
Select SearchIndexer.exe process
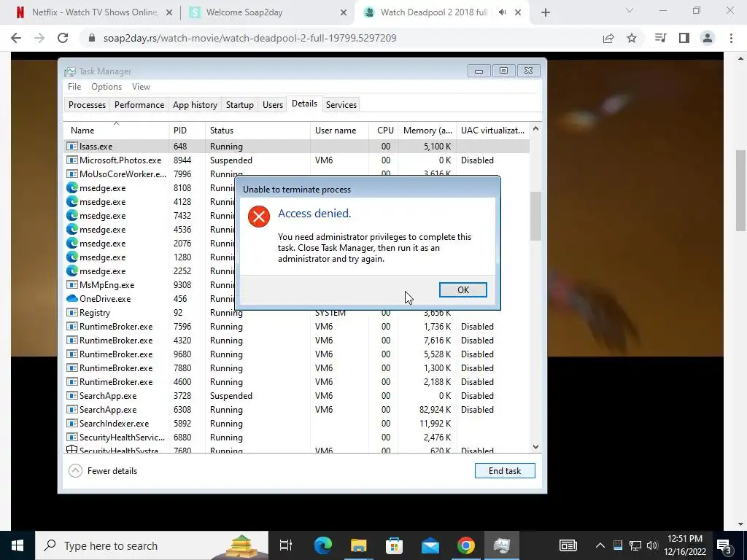[x=296, y=424]
